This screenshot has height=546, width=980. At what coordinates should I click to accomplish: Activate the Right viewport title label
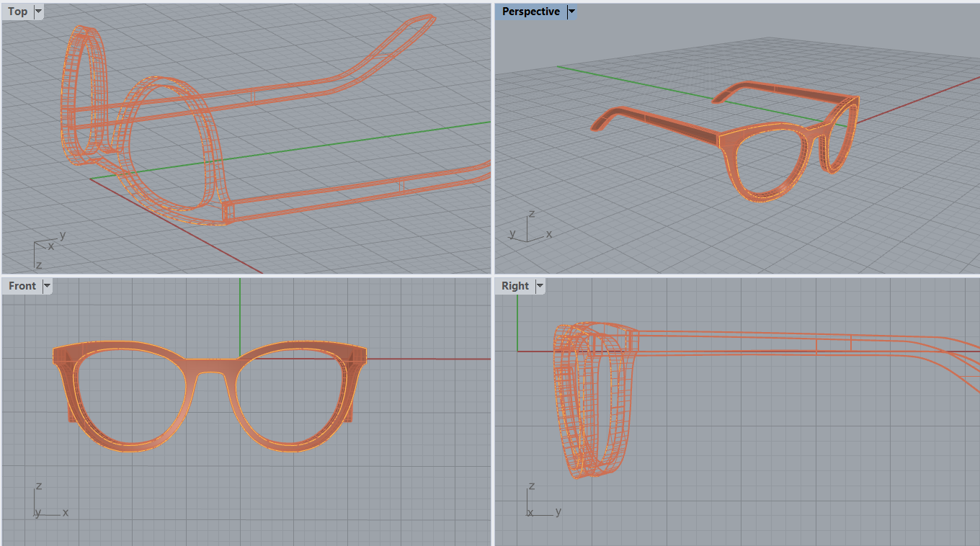(x=515, y=286)
